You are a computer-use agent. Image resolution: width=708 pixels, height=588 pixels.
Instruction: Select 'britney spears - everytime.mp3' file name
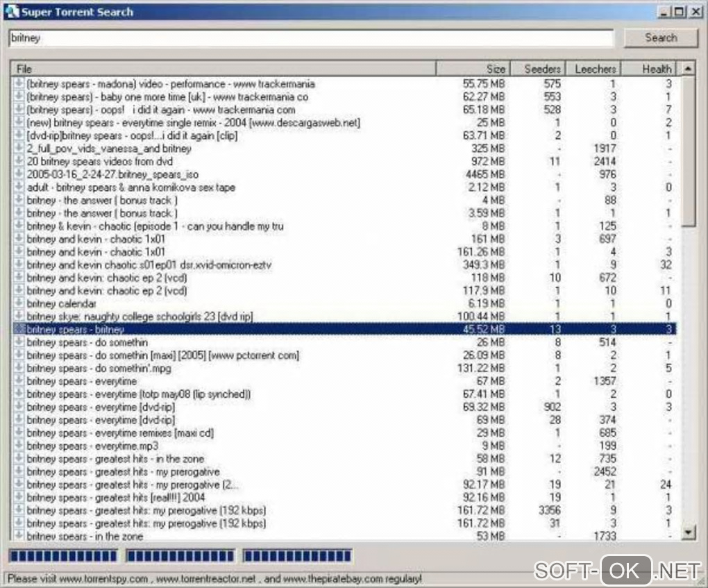click(92, 446)
